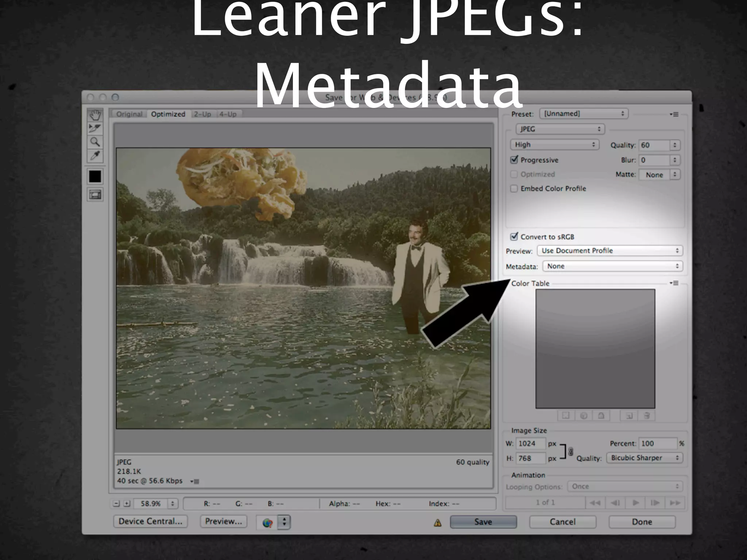Click the empty Color Table area
The image size is (747, 560).
click(595, 349)
